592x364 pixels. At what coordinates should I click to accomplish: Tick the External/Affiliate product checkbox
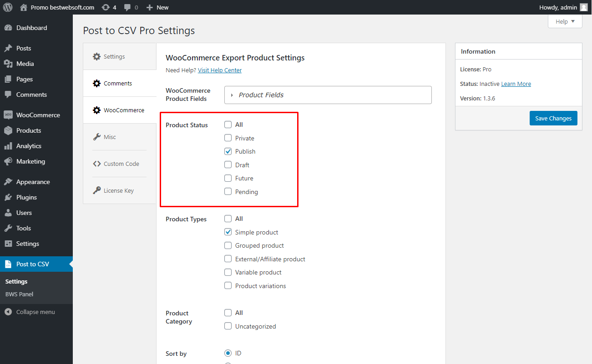coord(228,259)
